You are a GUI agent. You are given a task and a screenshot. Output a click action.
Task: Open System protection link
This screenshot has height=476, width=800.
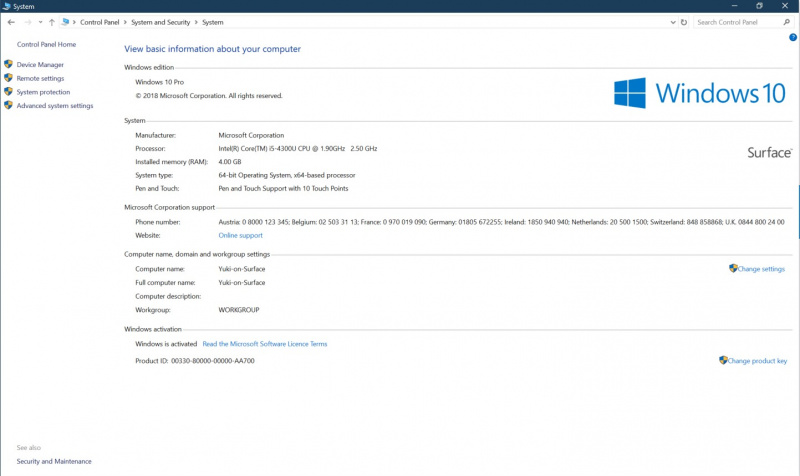(x=43, y=92)
